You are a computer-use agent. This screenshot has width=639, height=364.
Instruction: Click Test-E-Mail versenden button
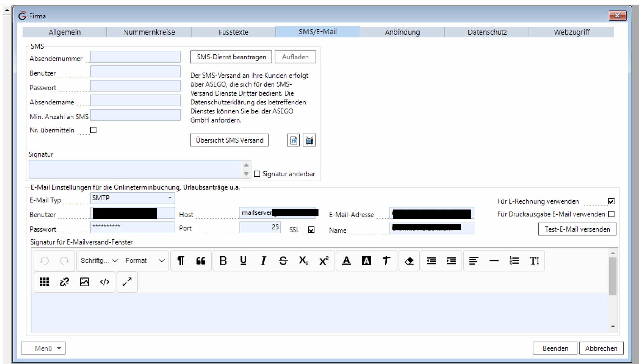pos(577,229)
